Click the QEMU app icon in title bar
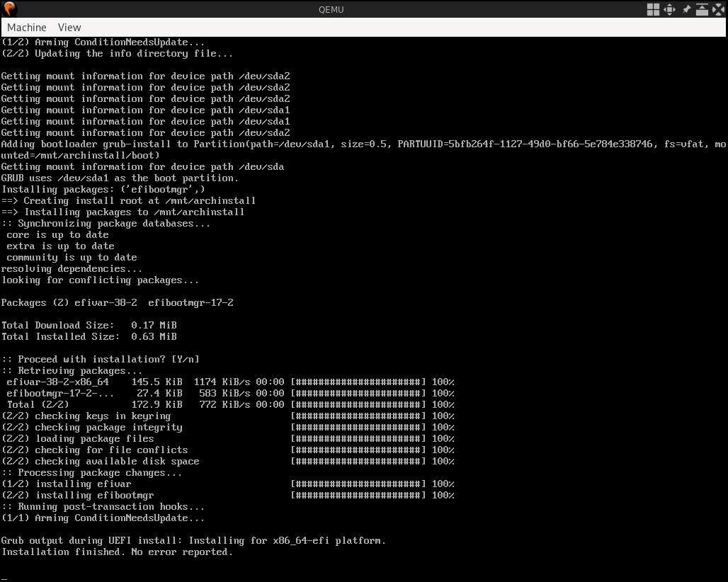Viewport: 728px width, 582px height. point(10,8)
